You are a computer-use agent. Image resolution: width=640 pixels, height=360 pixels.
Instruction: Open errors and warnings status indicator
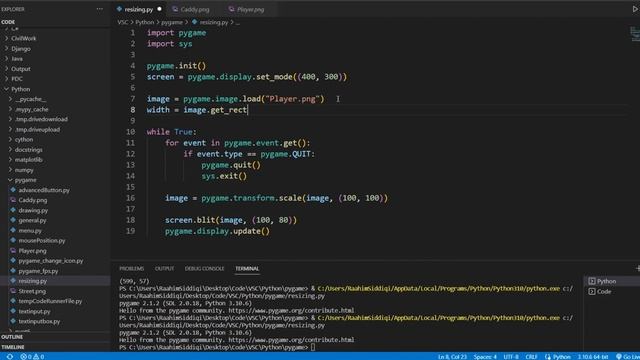[x=32, y=356]
